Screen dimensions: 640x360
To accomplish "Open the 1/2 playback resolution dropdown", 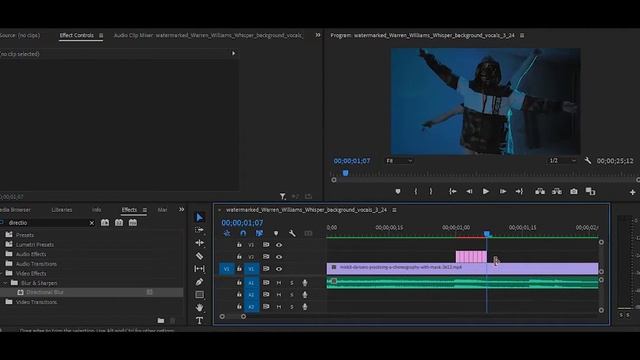I will pyautogui.click(x=562, y=160).
